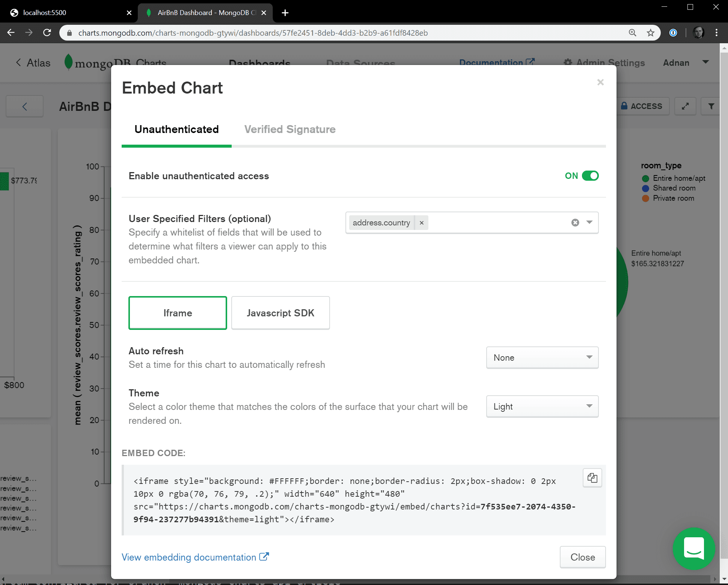This screenshot has width=728, height=585.
Task: Copy the embed code snippet
Action: click(592, 478)
